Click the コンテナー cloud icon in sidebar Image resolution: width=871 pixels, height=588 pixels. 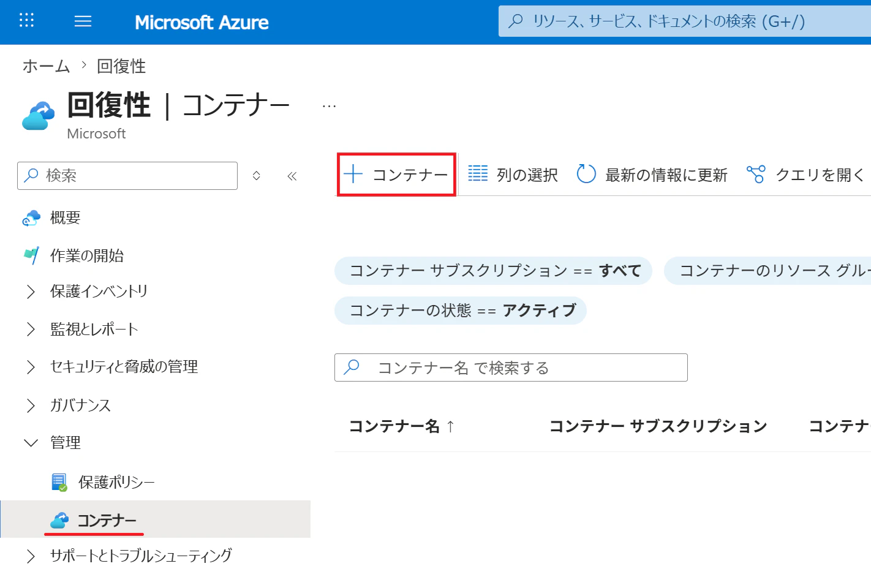[59, 521]
